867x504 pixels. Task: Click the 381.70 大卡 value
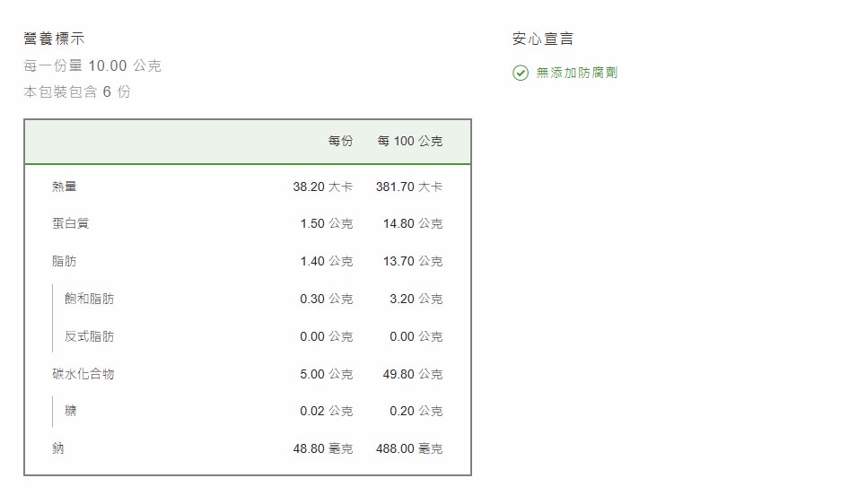pyautogui.click(x=408, y=187)
